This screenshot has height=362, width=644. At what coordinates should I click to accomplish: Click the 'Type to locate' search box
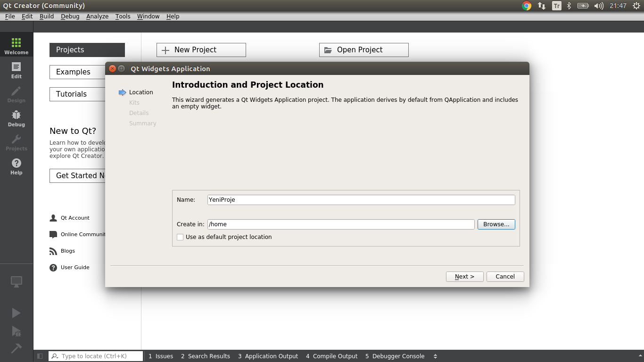click(x=96, y=356)
